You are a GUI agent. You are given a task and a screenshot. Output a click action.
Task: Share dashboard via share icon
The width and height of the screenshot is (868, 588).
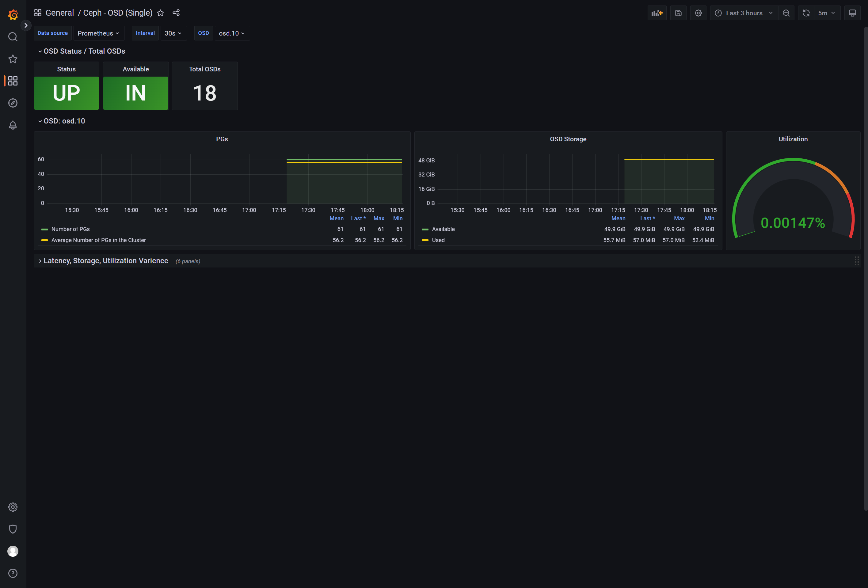click(x=176, y=13)
